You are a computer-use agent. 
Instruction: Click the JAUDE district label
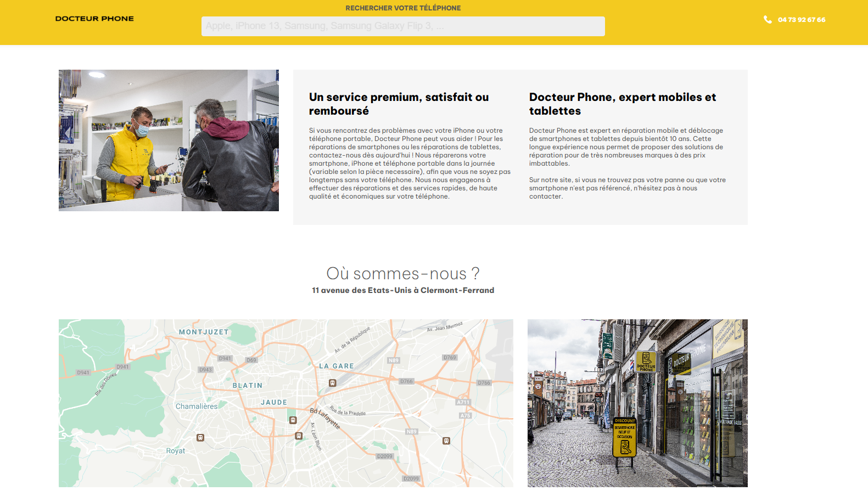(274, 402)
